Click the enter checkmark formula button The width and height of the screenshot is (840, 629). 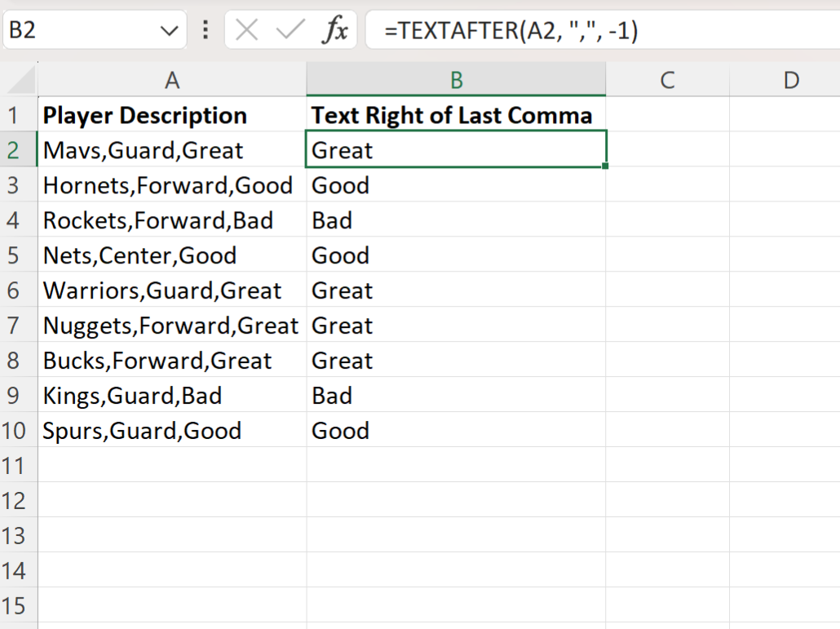(x=290, y=29)
